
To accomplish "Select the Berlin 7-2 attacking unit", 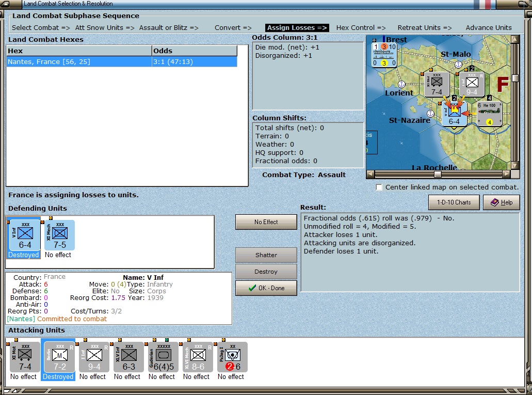I will pos(58,357).
